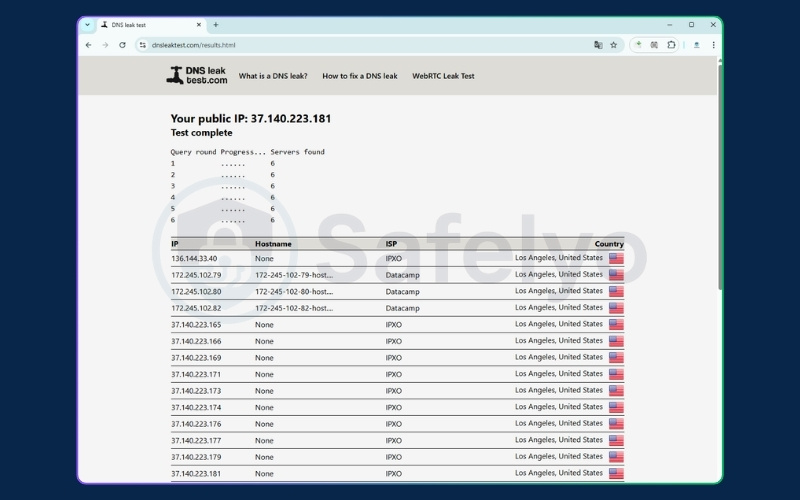This screenshot has width=800, height=500.
Task: Click the Country column header
Action: [x=609, y=244]
